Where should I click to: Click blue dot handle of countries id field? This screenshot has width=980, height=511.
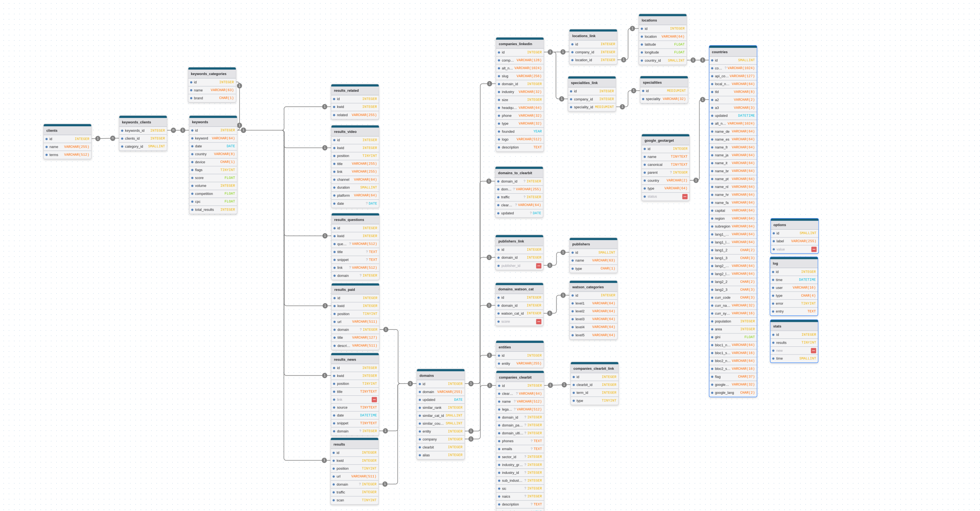point(712,60)
